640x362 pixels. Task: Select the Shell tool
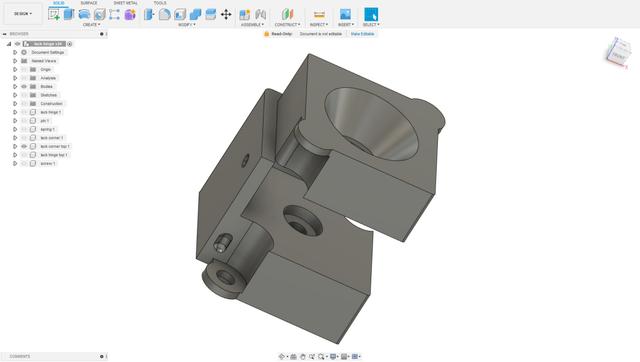point(180,14)
